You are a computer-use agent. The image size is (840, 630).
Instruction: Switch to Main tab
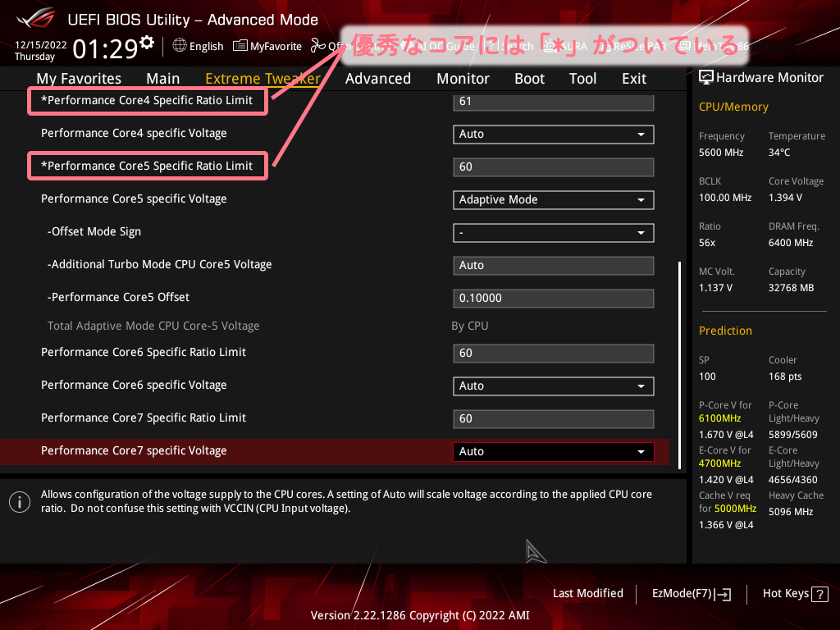point(163,78)
